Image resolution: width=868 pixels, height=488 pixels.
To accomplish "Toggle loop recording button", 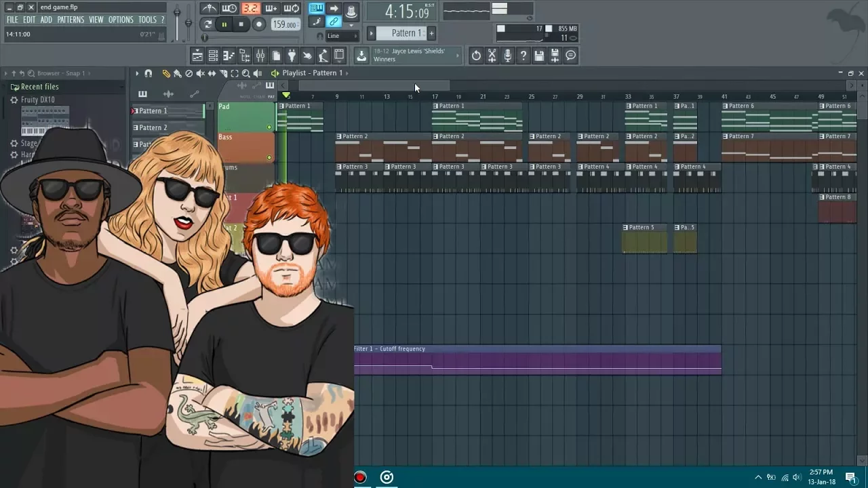I will pyautogui.click(x=292, y=9).
